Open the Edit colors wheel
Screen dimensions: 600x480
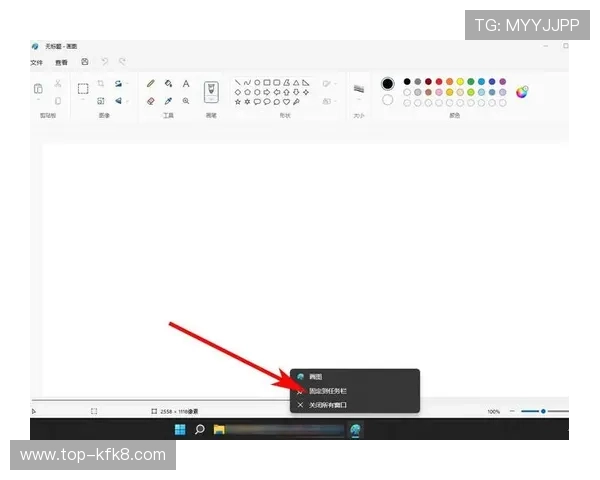pos(522,92)
